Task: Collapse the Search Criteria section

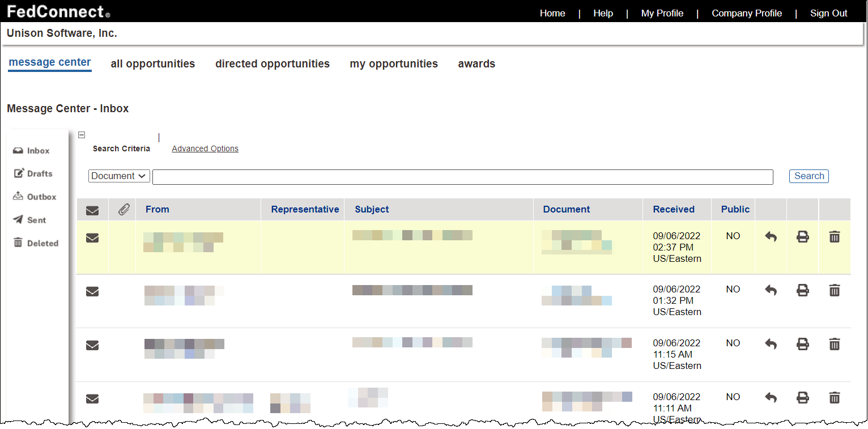Action: tap(82, 135)
